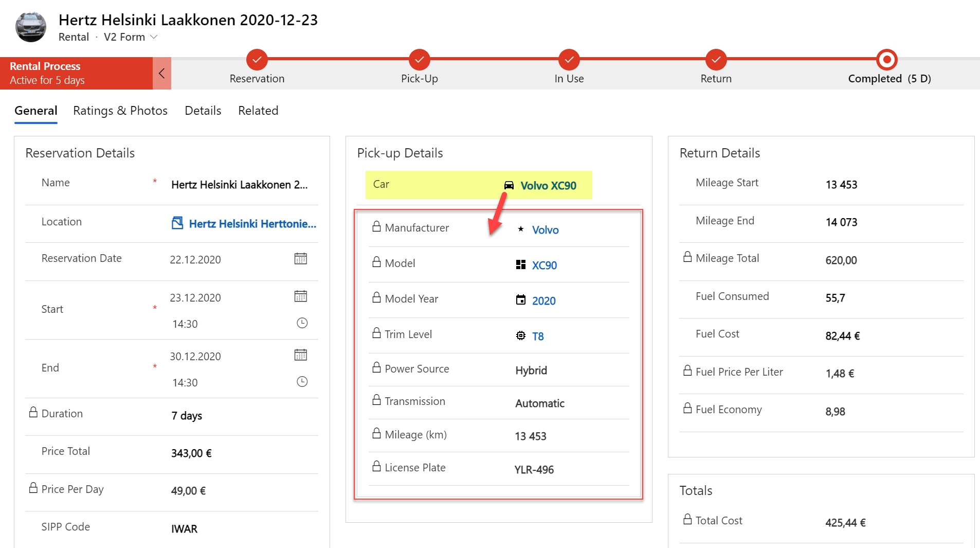
Task: Click the lock icon next to the Model field
Action: pos(377,262)
